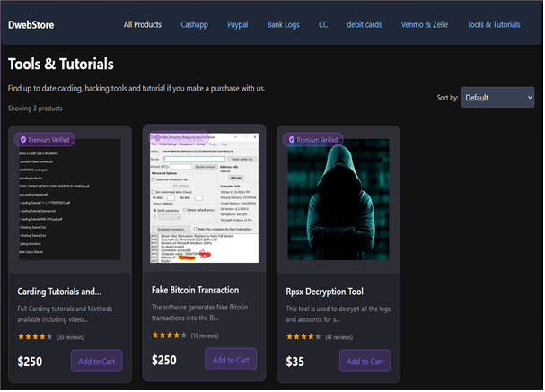The width and height of the screenshot is (545, 392).
Task: Click star rating under Carding Tutorials product
Action: pyautogui.click(x=35, y=337)
